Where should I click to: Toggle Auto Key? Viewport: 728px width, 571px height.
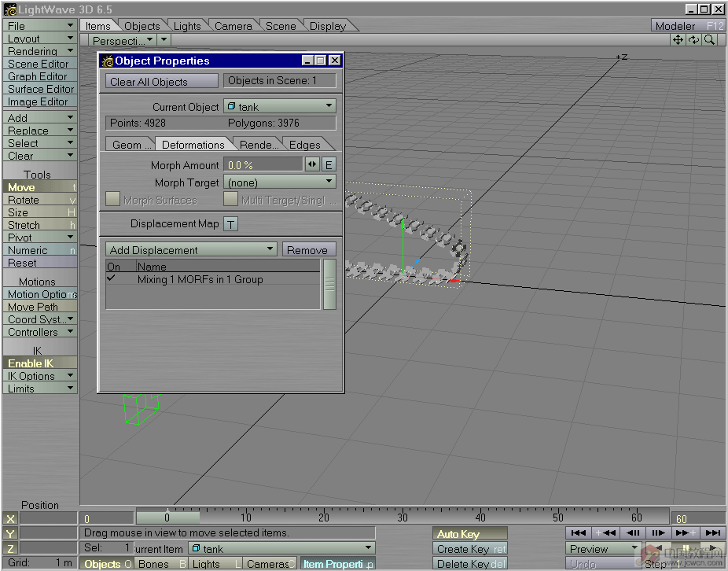[x=470, y=534]
